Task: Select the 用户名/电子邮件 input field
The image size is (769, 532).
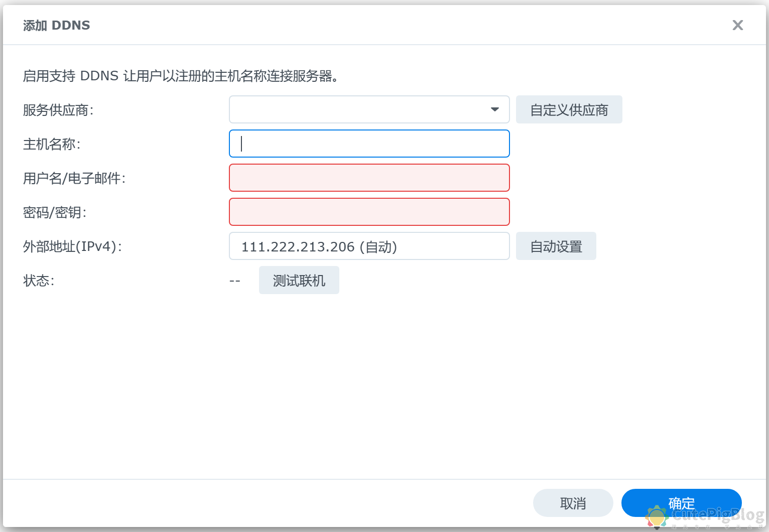Action: (x=369, y=178)
